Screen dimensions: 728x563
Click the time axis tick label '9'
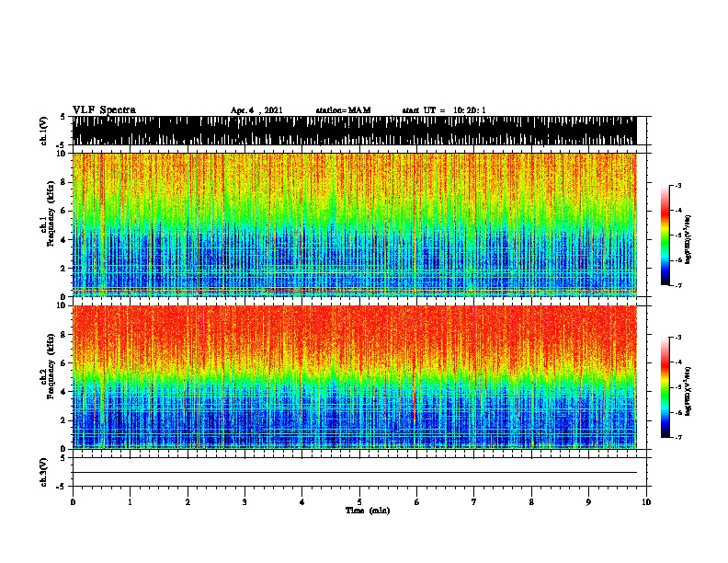pos(588,501)
